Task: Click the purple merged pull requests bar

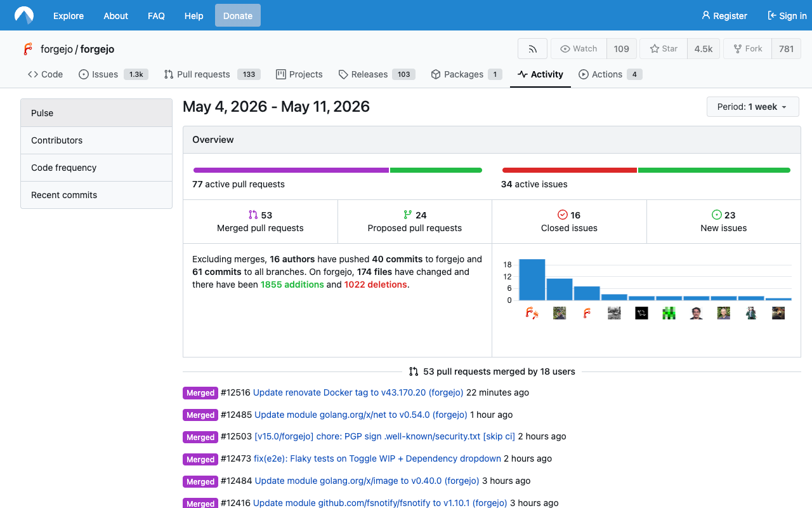Action: point(291,170)
